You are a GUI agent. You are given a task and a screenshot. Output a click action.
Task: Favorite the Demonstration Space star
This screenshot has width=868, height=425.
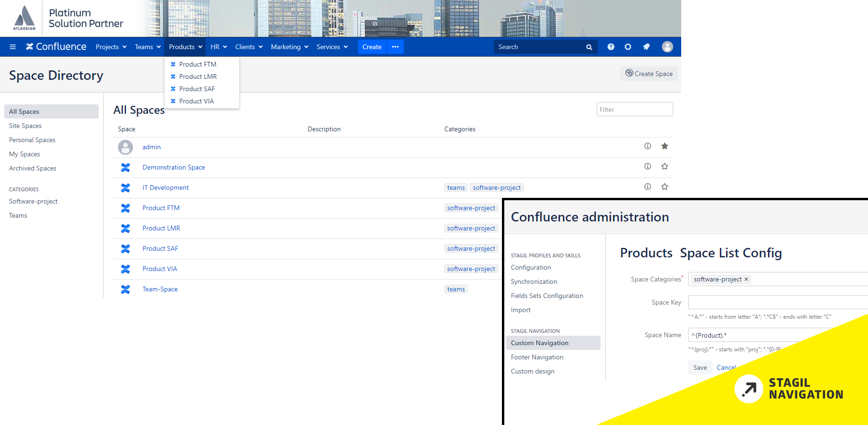click(665, 167)
